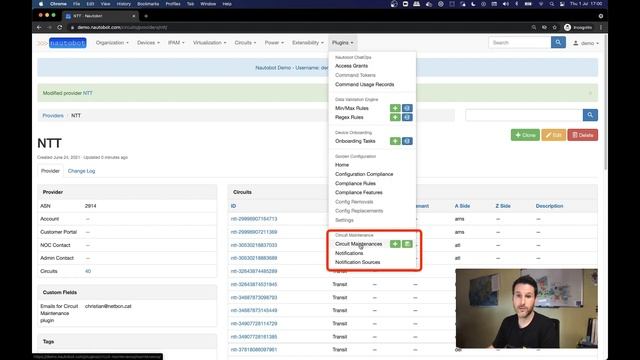Select Golden Configuration Home menu entry
This screenshot has width=640, height=360.
(342, 165)
